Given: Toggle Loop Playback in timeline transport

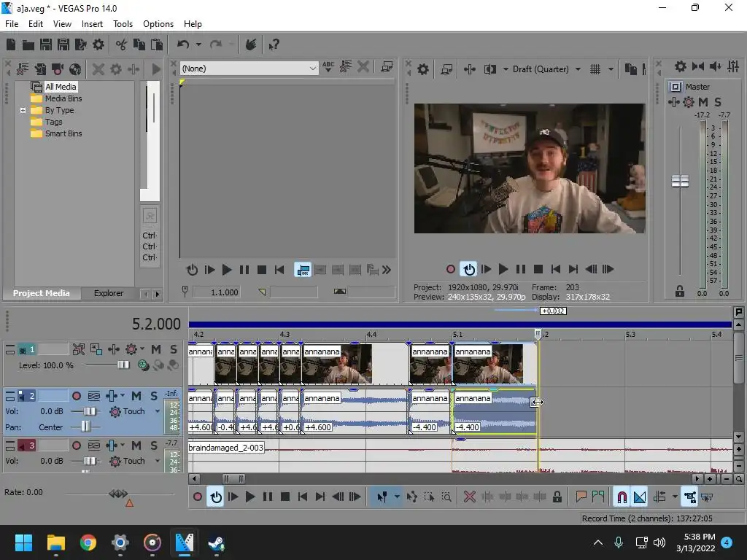Looking at the screenshot, I should (x=216, y=497).
